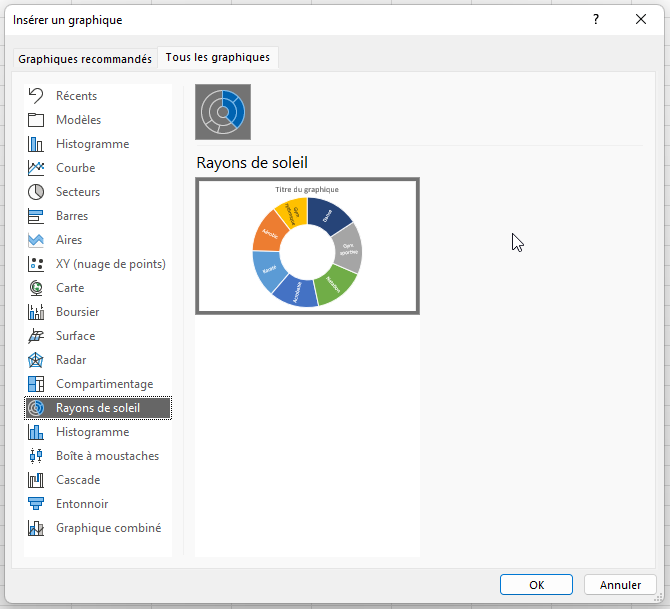The width and height of the screenshot is (670, 609).
Task: Select the Carte map chart icon
Action: coord(36,288)
